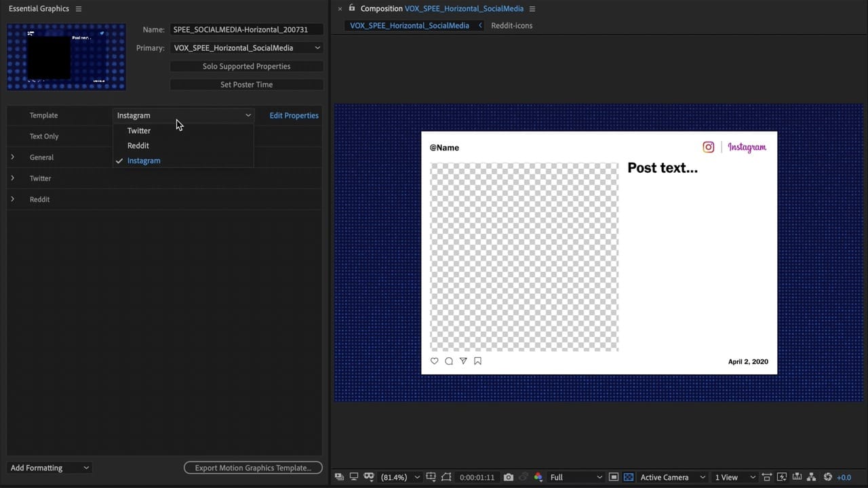This screenshot has height=488, width=868.
Task: Open the magnification ratio dropdown
Action: 400,477
